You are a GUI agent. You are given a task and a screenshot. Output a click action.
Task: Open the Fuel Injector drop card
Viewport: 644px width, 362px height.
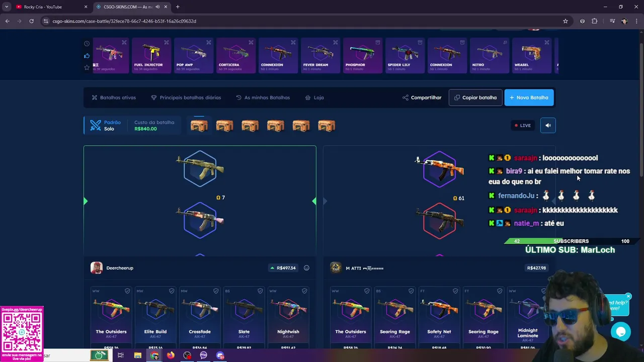[x=151, y=56]
